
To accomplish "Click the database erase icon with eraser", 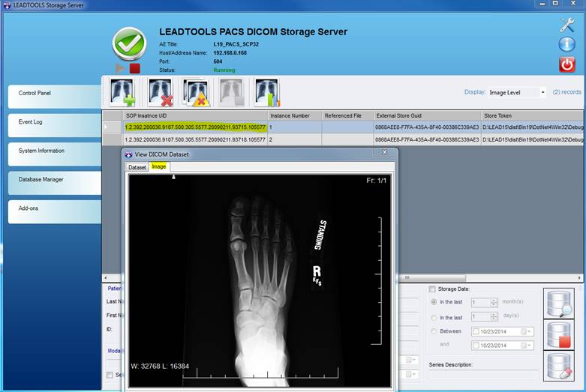I will pos(558,367).
